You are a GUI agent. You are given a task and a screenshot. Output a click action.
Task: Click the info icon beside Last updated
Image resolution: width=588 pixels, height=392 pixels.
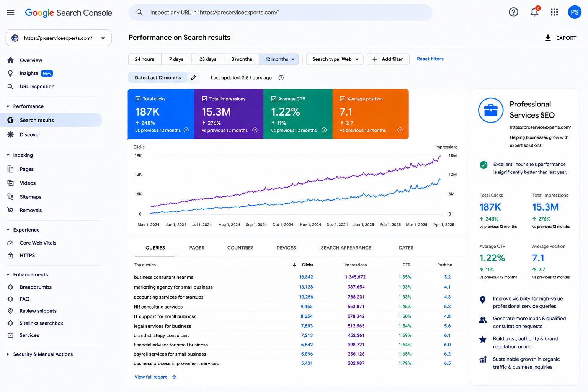pos(281,78)
